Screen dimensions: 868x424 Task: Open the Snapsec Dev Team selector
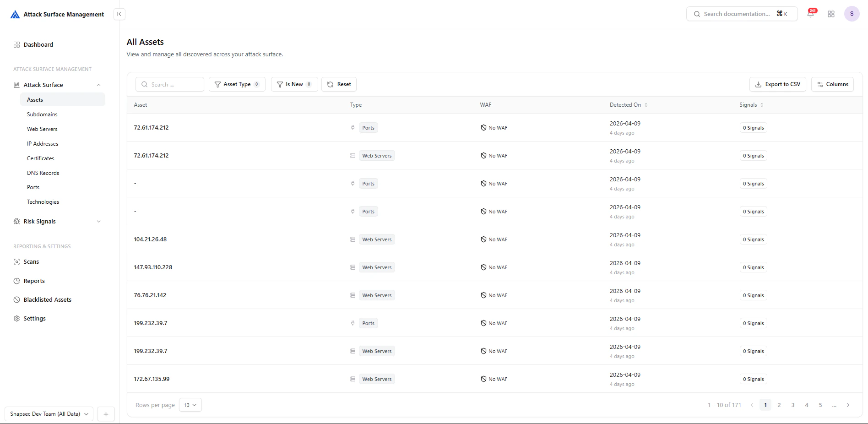[49, 414]
